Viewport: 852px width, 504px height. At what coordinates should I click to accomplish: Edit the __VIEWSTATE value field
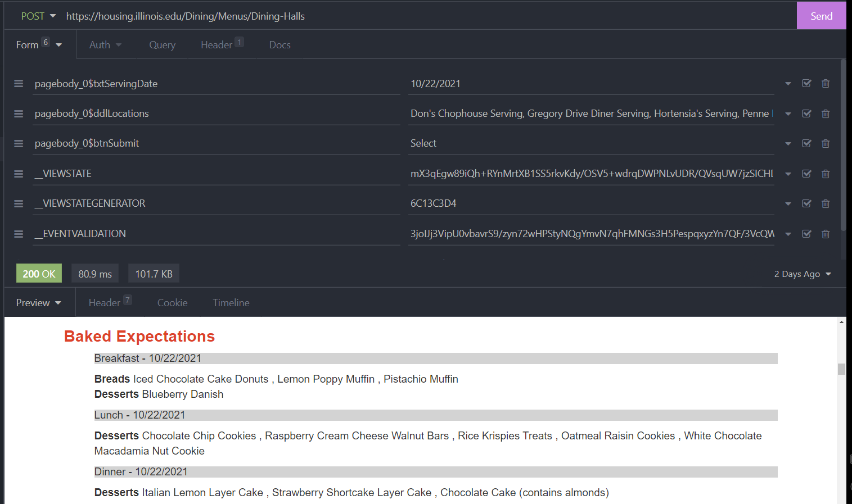[591, 174]
